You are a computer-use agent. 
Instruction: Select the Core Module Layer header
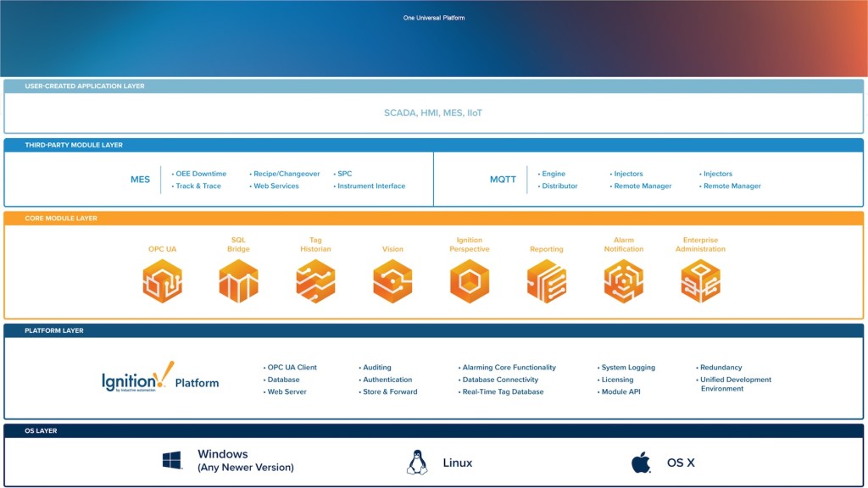point(61,219)
